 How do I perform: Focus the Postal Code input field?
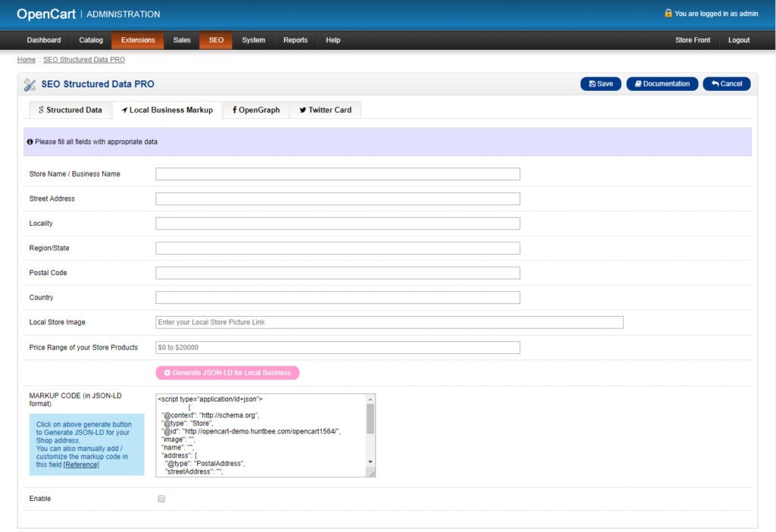coord(337,273)
